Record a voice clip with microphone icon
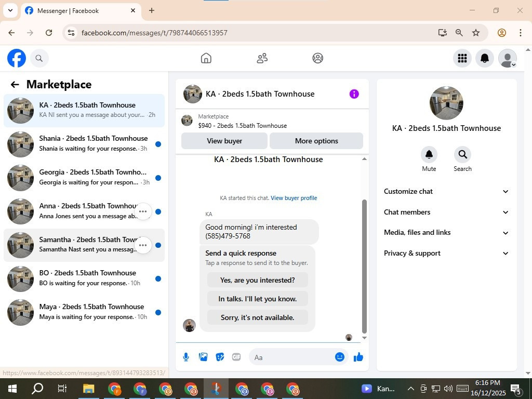The image size is (532, 399). pos(186,357)
